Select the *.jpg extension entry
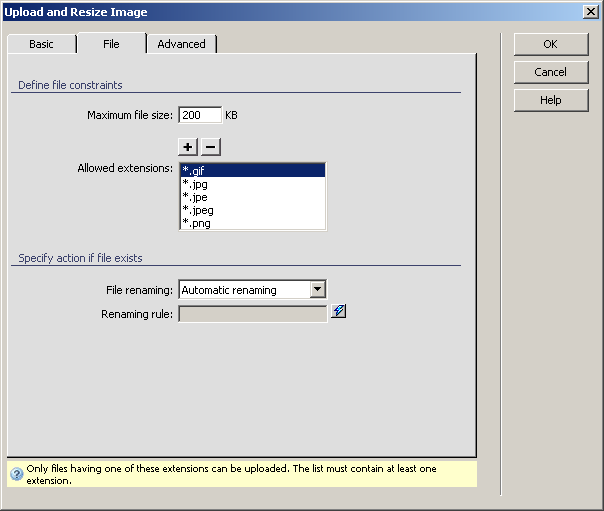The width and height of the screenshot is (604, 511). [x=252, y=184]
